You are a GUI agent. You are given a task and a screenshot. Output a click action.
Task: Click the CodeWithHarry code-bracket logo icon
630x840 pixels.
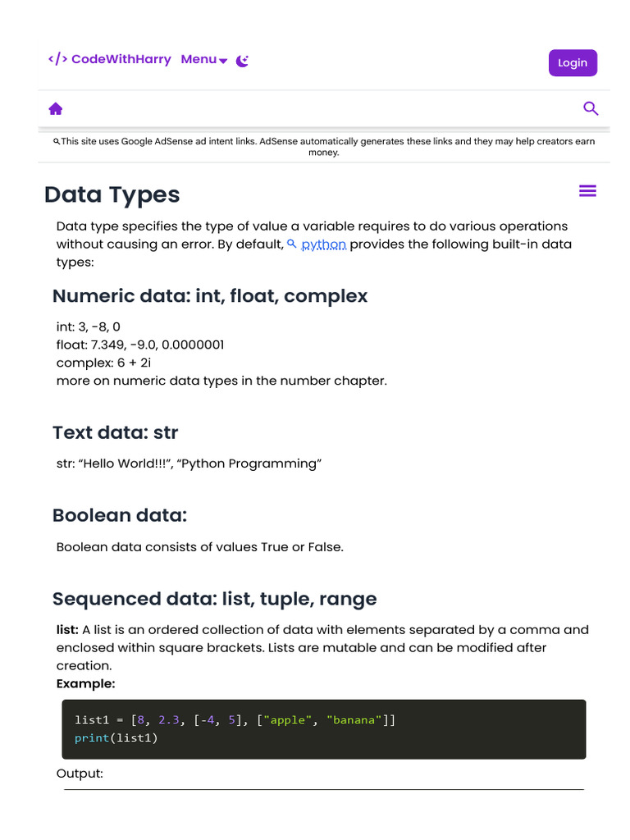tap(57, 59)
